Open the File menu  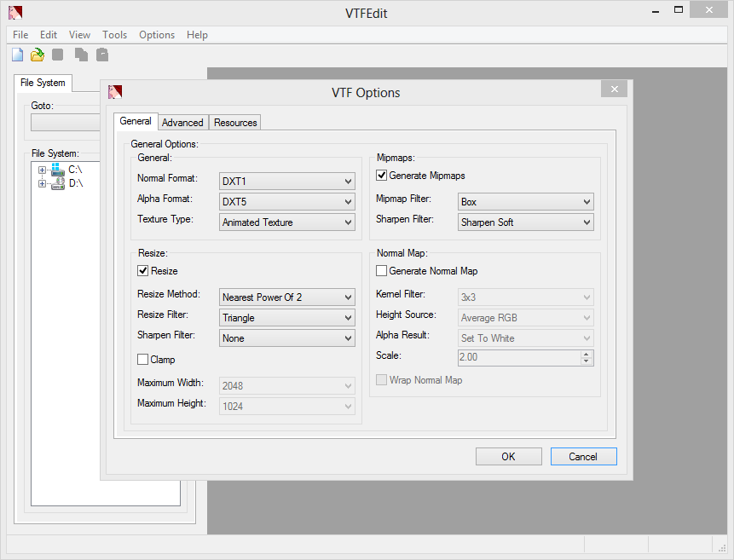point(20,35)
